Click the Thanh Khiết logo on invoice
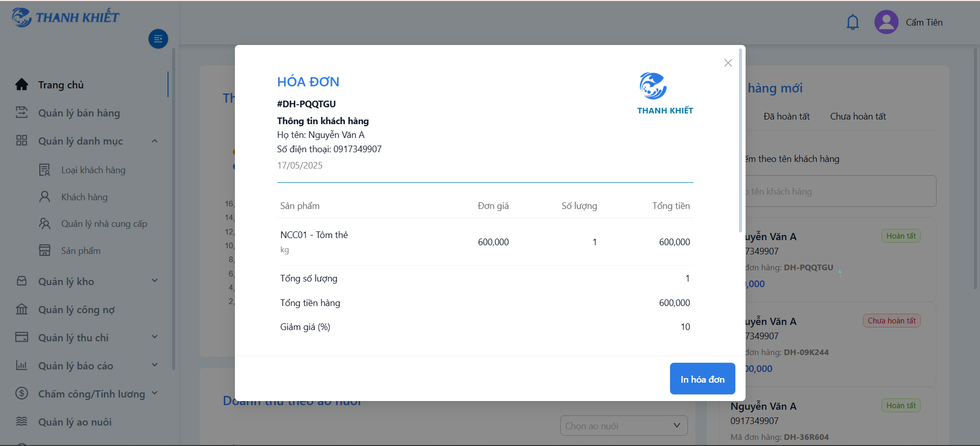Viewport: 980px width, 446px height. 665,93
